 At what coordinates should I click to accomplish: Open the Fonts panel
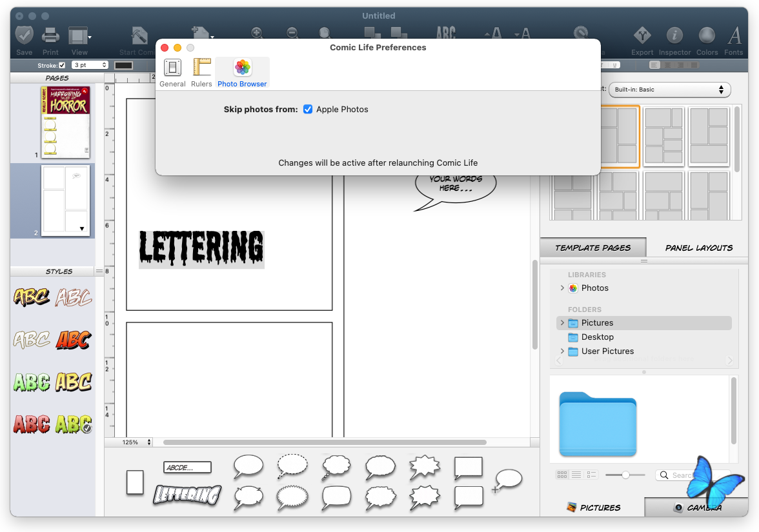coord(734,36)
